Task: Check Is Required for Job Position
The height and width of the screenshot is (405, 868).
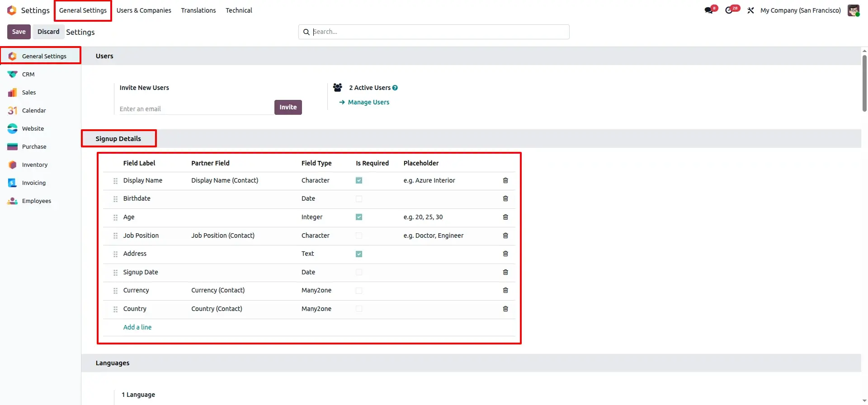Action: (x=359, y=235)
